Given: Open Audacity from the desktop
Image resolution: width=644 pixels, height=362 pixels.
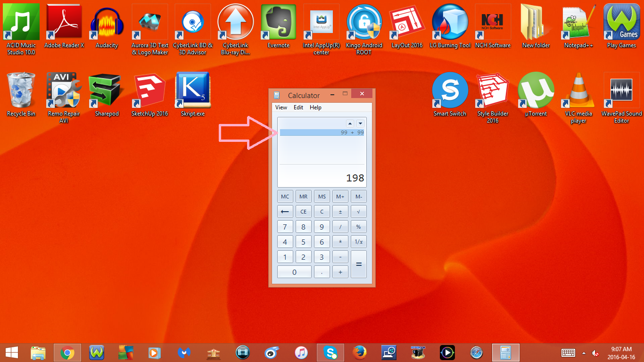Looking at the screenshot, I should tap(106, 22).
